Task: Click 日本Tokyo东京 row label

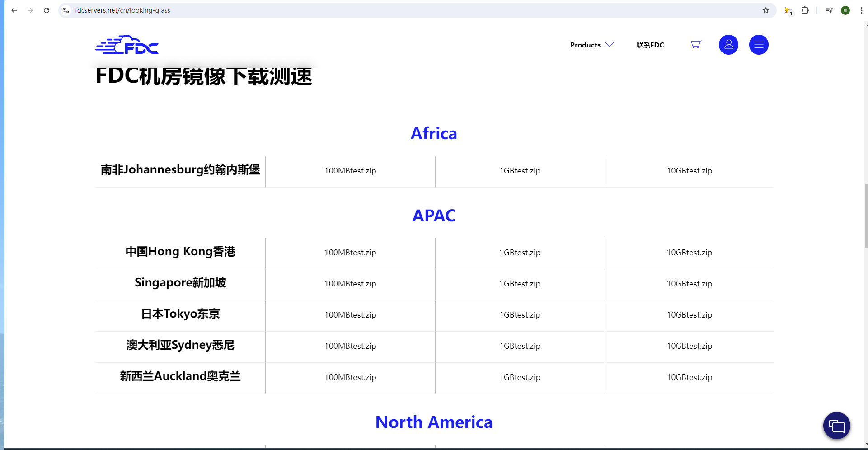Action: click(180, 314)
